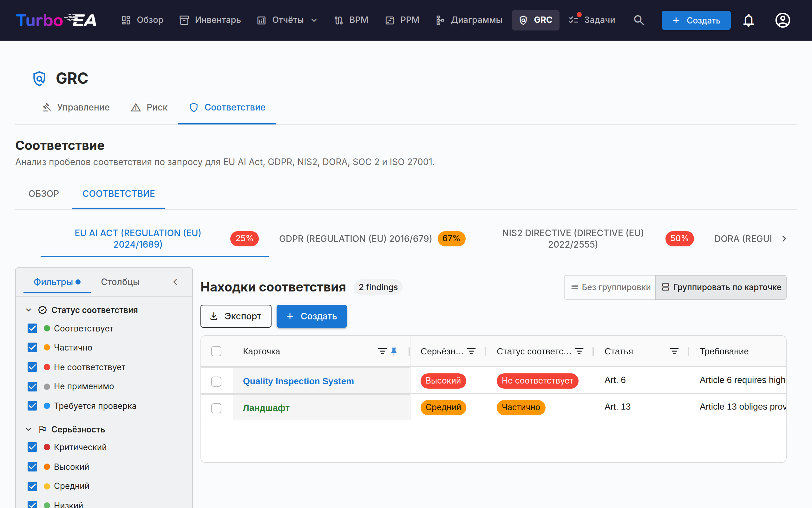
Task: Select Группировать по карточке toggle
Action: pos(721,287)
